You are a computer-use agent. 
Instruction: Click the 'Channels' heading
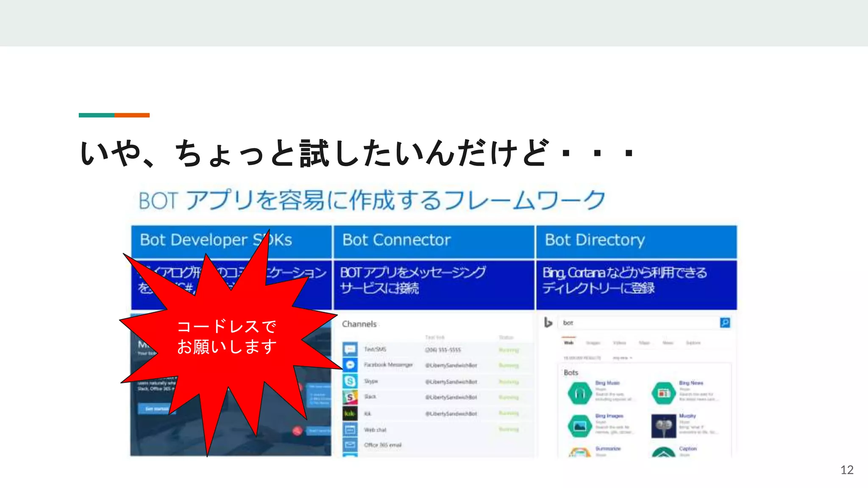point(359,324)
